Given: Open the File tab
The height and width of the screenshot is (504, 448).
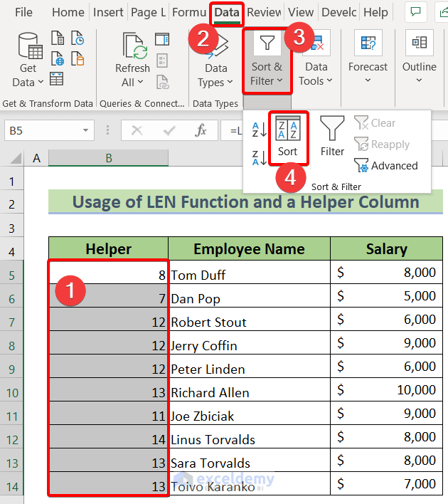Looking at the screenshot, I should pos(23,12).
